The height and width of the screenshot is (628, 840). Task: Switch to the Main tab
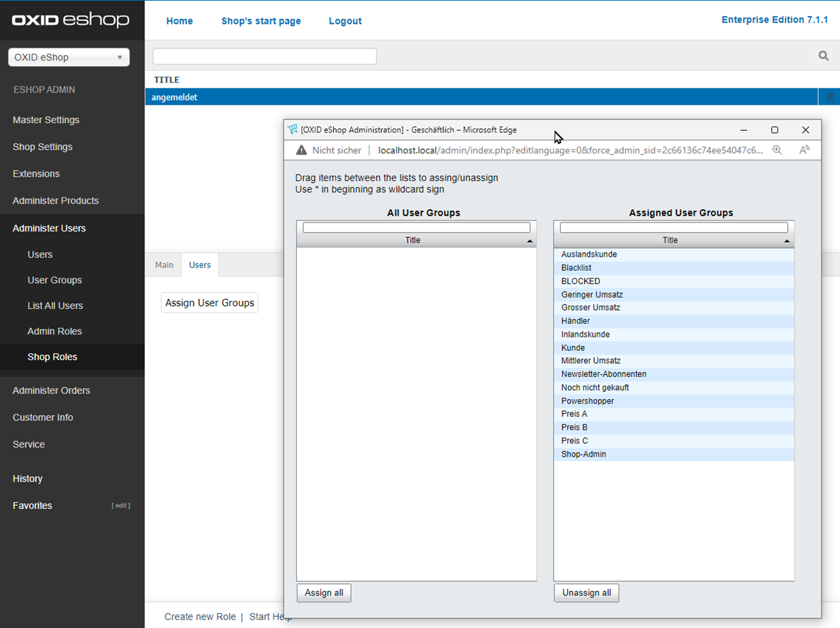point(164,265)
